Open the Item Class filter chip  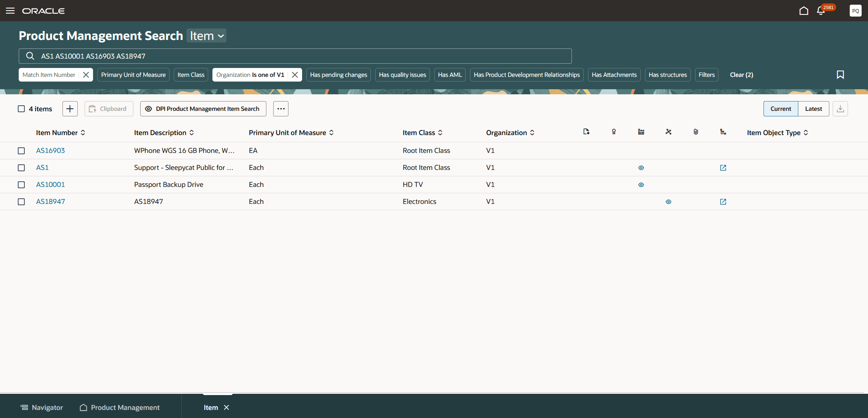coord(191,75)
